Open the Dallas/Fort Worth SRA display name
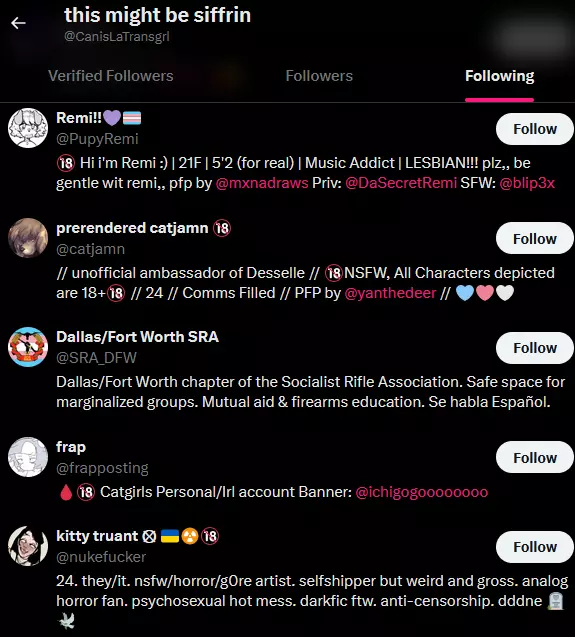 137,337
